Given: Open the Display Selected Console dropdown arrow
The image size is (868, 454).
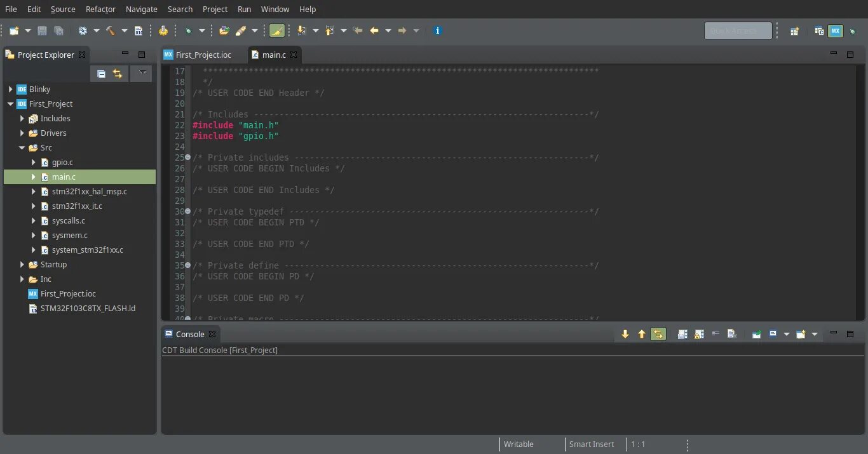Looking at the screenshot, I should [787, 334].
